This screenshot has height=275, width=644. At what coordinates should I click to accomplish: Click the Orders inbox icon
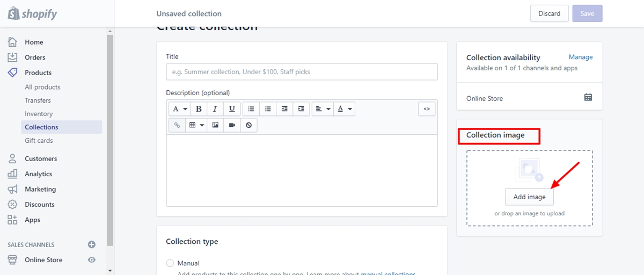tap(12, 57)
